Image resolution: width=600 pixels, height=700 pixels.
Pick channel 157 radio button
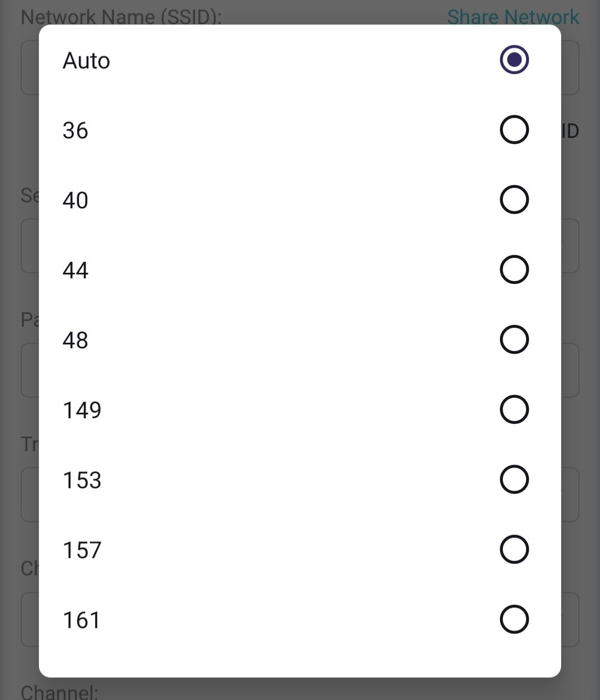click(x=514, y=549)
